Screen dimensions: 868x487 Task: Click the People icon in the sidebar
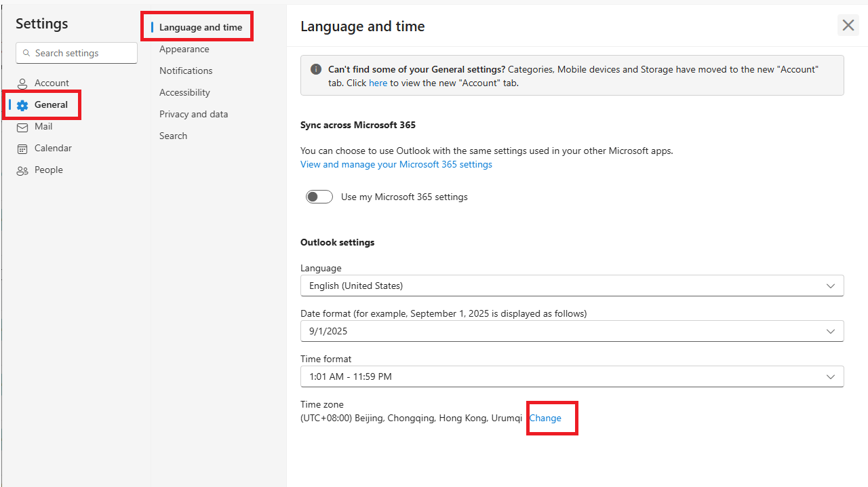click(23, 170)
